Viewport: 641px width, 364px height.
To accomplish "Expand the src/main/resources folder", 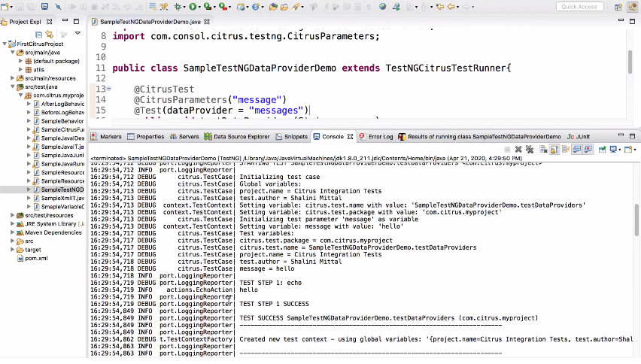I will tap(13, 78).
